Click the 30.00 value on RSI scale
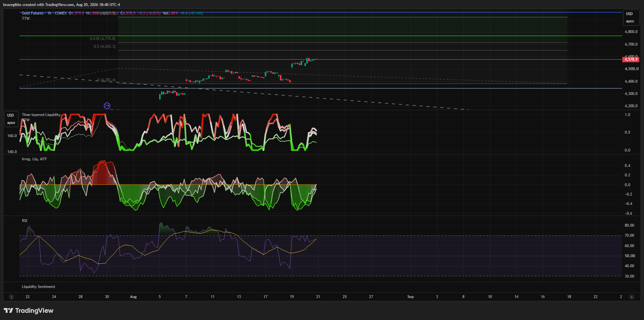The image size is (644, 320). 630,276
